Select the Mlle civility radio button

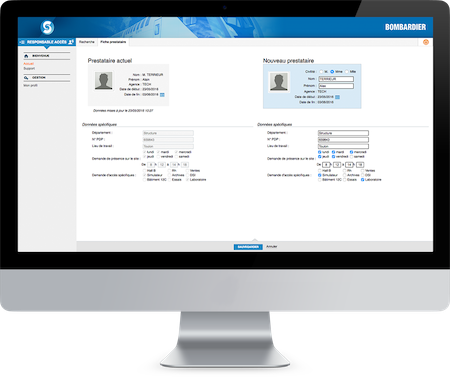[x=347, y=72]
